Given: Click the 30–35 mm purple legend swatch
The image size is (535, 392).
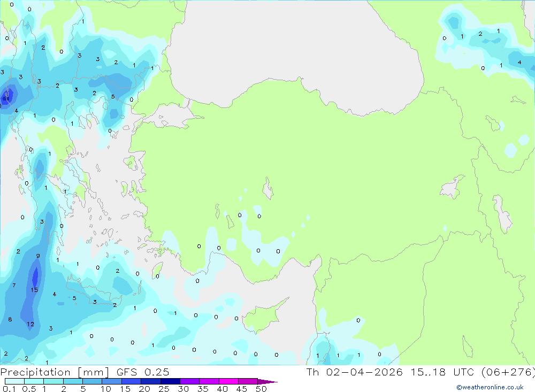Looking at the screenshot, I should (189, 381).
